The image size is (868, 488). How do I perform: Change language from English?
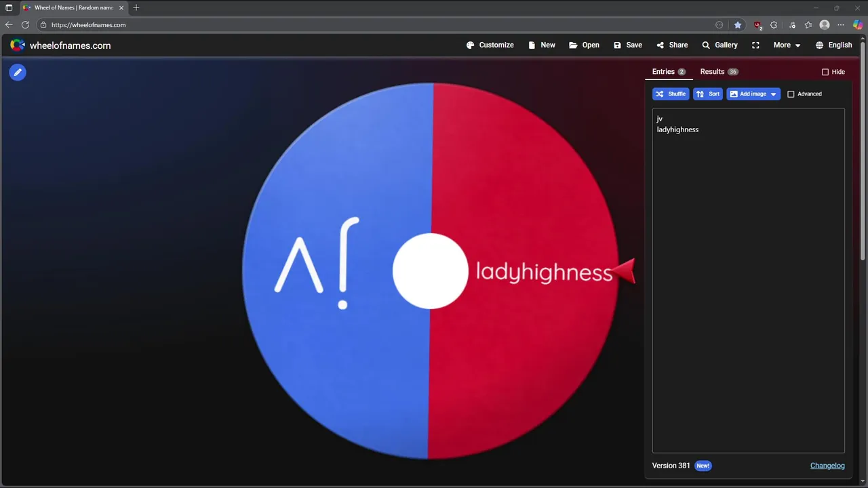tap(833, 45)
